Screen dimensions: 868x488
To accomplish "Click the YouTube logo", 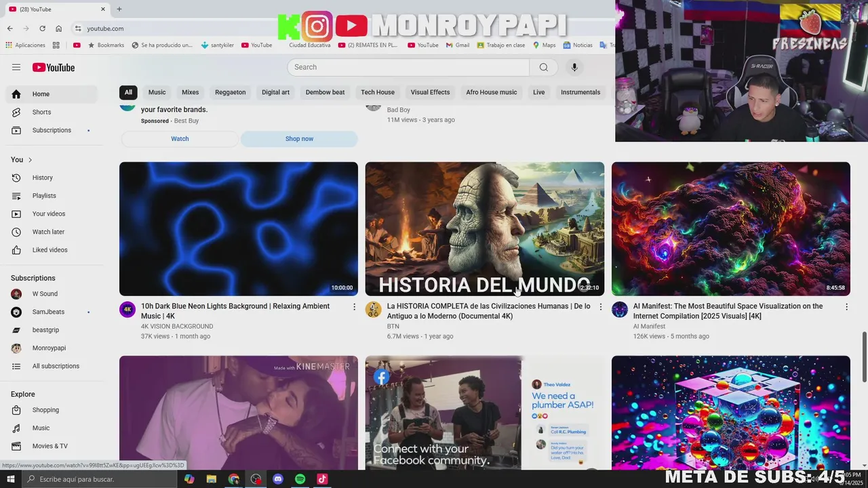I will (x=54, y=67).
